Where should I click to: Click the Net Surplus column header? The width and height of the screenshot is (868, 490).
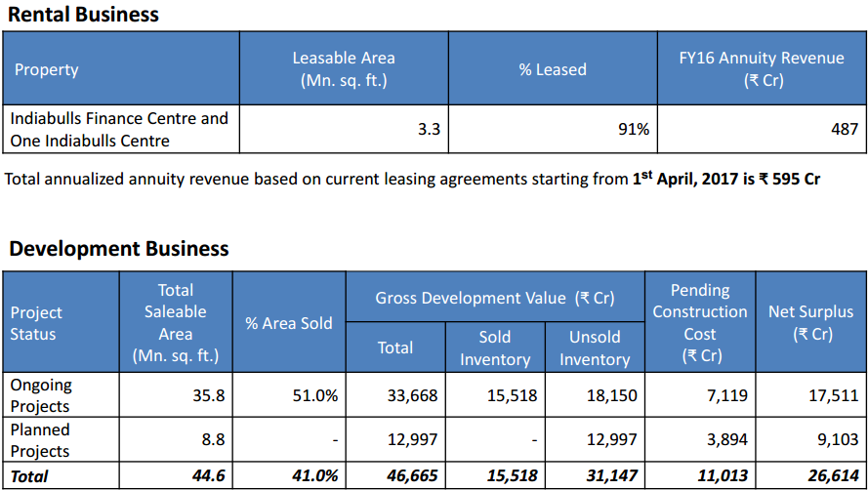pyautogui.click(x=810, y=322)
